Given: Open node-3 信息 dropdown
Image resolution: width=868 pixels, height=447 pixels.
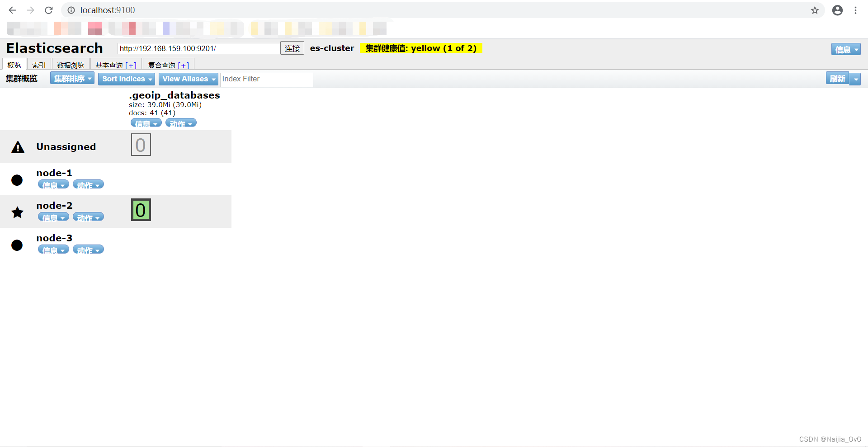Looking at the screenshot, I should [x=53, y=249].
